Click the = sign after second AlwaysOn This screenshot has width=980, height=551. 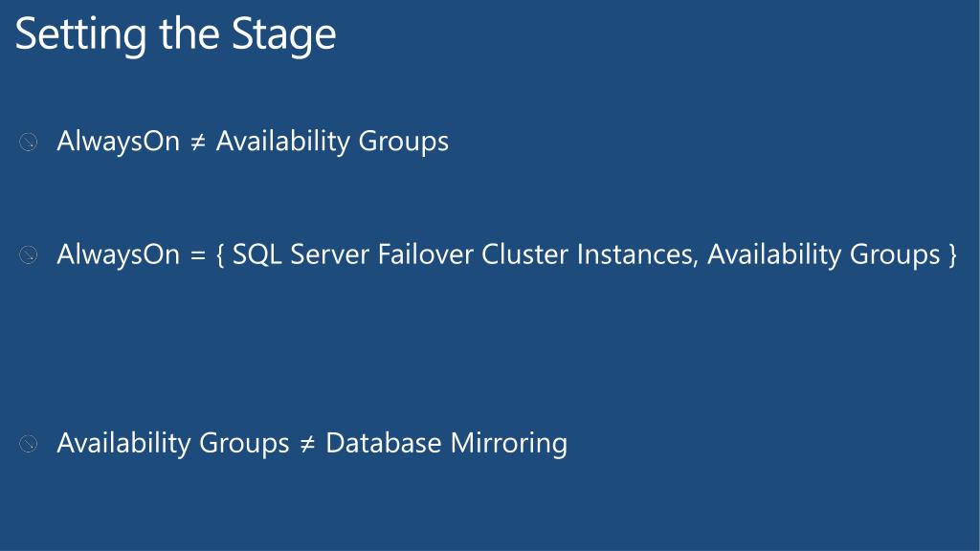[x=197, y=254]
